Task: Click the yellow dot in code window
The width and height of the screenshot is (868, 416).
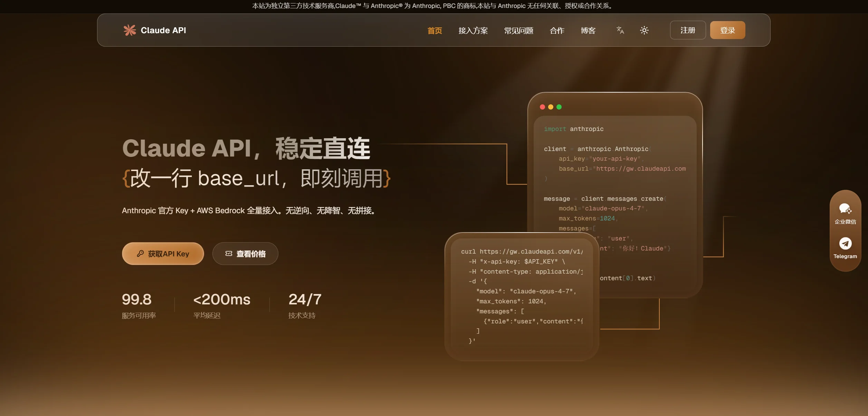Action: point(551,107)
